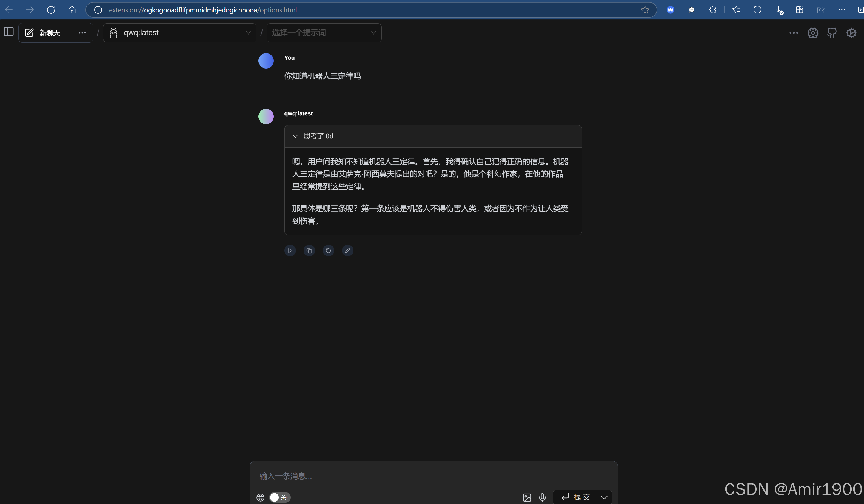Toggle the web search switch on
Image resolution: width=864 pixels, height=504 pixels.
pyautogui.click(x=280, y=497)
